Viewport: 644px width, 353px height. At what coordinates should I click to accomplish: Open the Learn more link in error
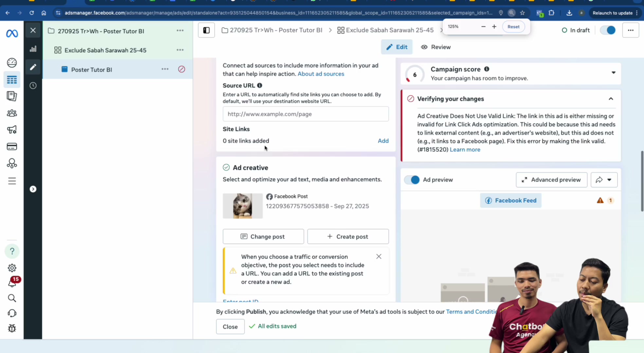pyautogui.click(x=465, y=150)
